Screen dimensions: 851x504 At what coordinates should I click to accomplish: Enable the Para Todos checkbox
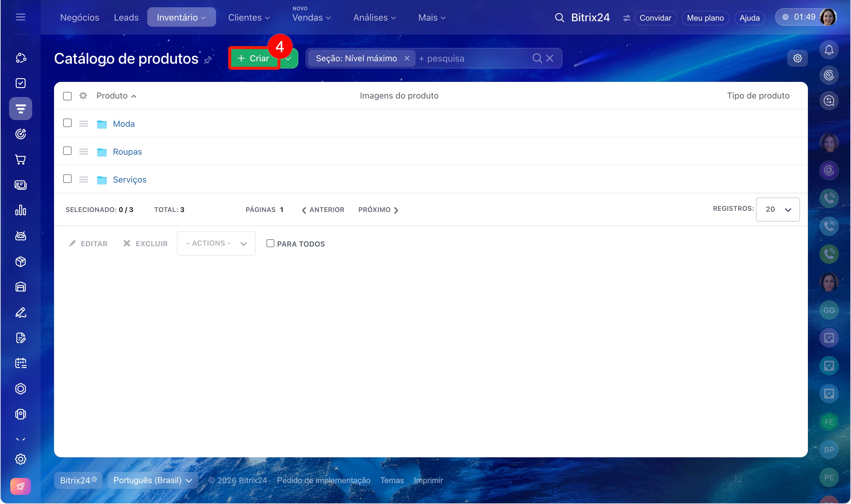click(x=270, y=243)
